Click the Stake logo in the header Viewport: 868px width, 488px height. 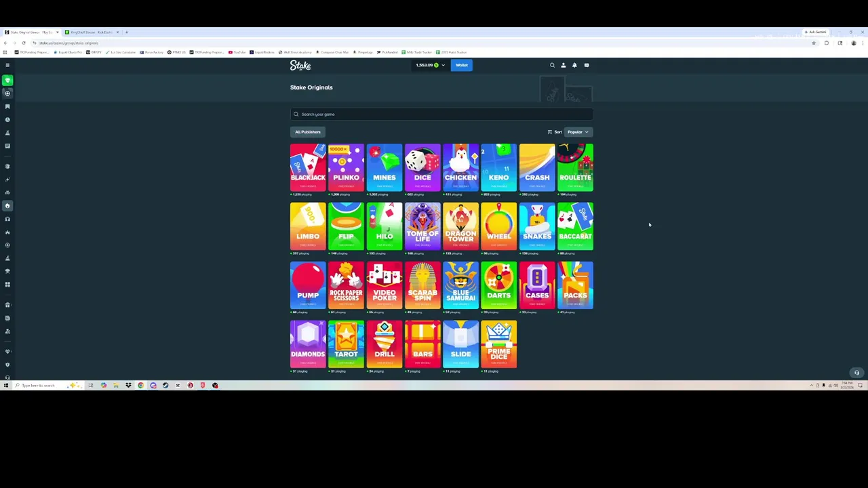[300, 65]
